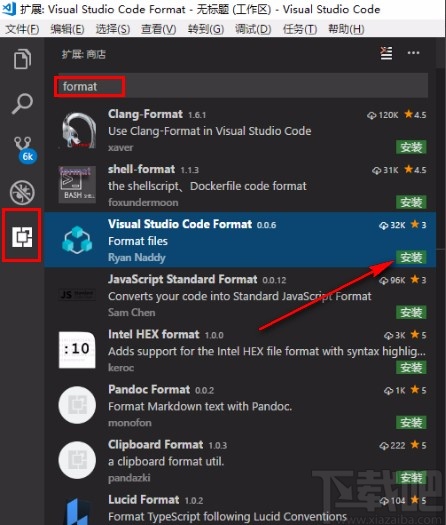Click the Visual Studio Code Format icon
446x525 pixels.
point(77,240)
